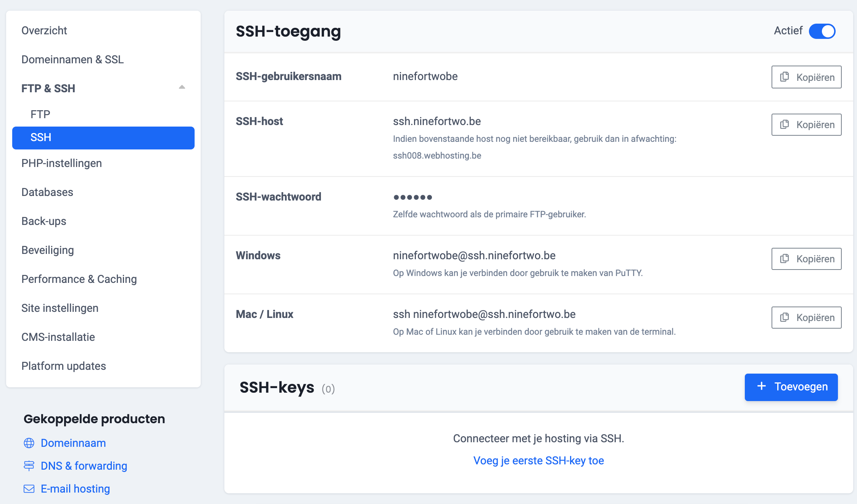Click the copy icon for the Windows command
This screenshot has width=857, height=504.
coord(784,259)
